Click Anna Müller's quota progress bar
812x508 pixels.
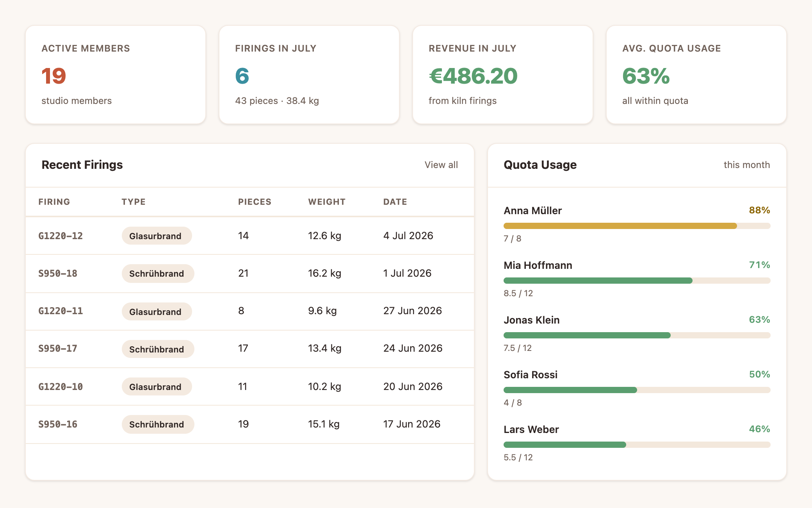tap(637, 226)
